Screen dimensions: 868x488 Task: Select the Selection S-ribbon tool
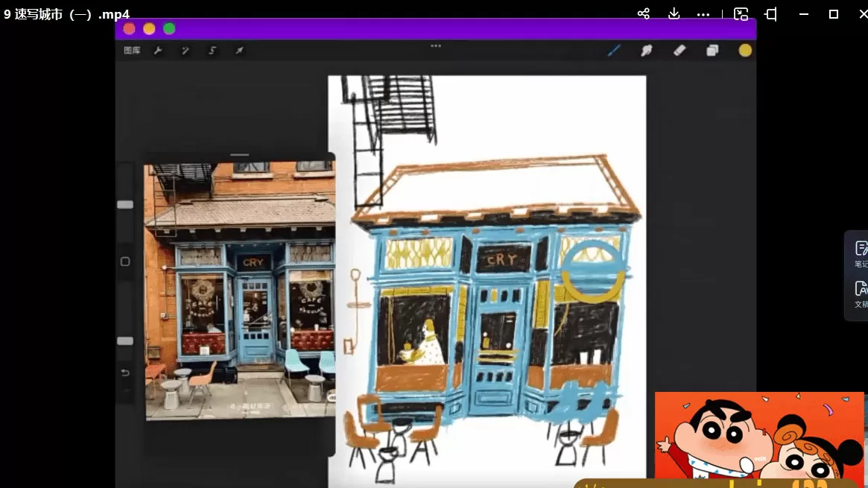[x=212, y=51]
